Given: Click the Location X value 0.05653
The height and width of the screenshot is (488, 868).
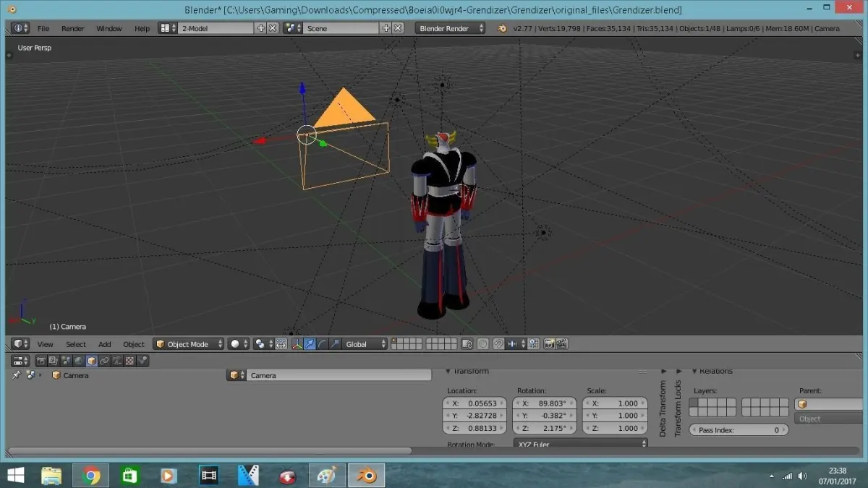Looking at the screenshot, I should [x=473, y=403].
